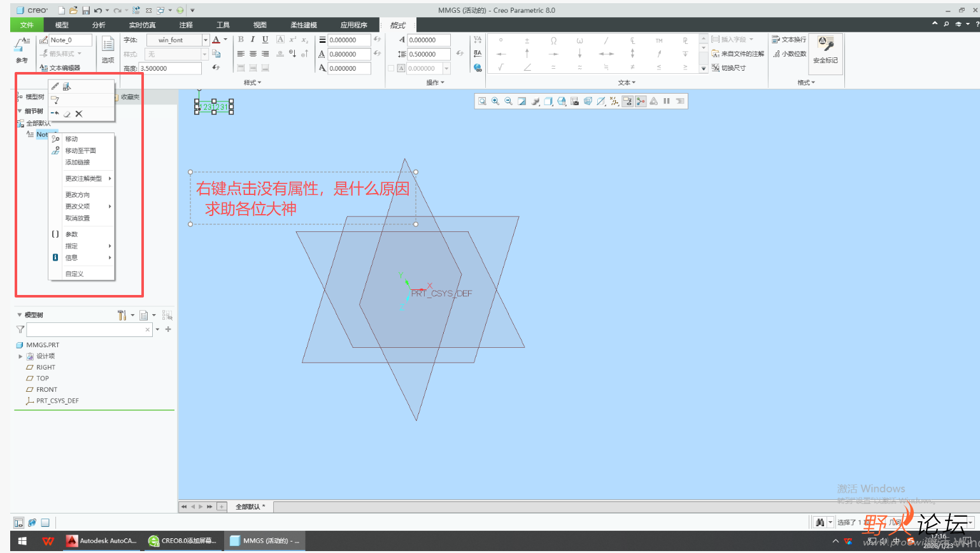Click the Zoom In magnifier icon
This screenshot has height=553, width=980.
click(495, 101)
